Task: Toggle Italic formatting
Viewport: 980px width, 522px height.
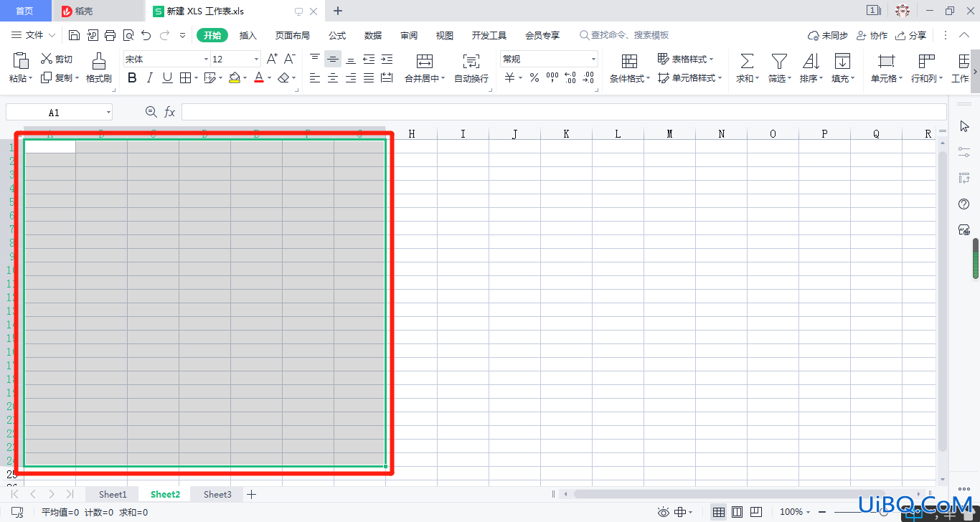Action: (150, 78)
